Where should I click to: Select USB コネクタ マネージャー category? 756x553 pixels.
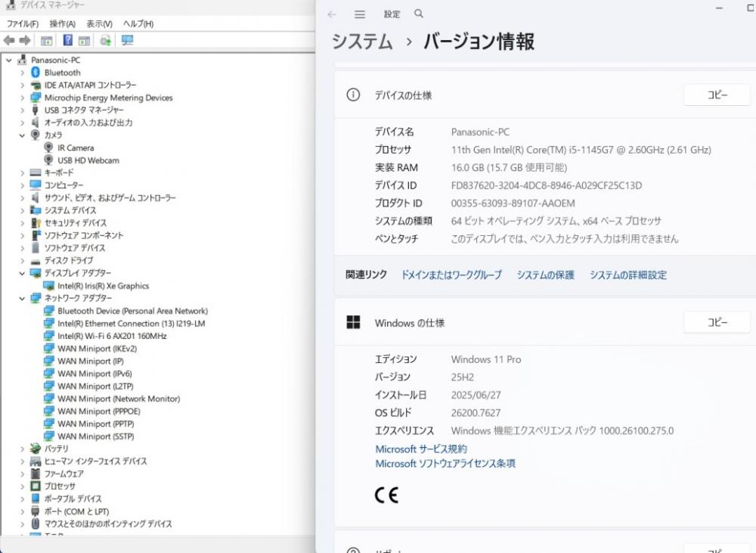click(x=84, y=110)
